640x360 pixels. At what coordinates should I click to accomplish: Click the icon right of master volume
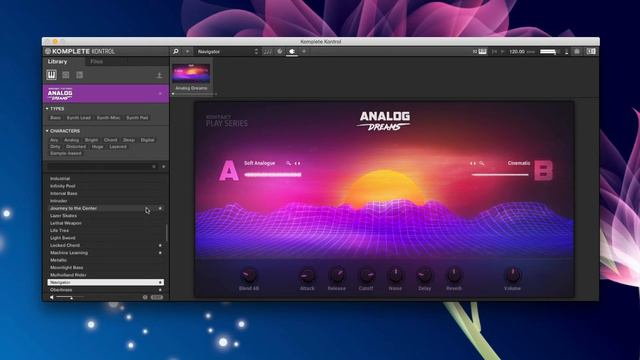coord(567,51)
